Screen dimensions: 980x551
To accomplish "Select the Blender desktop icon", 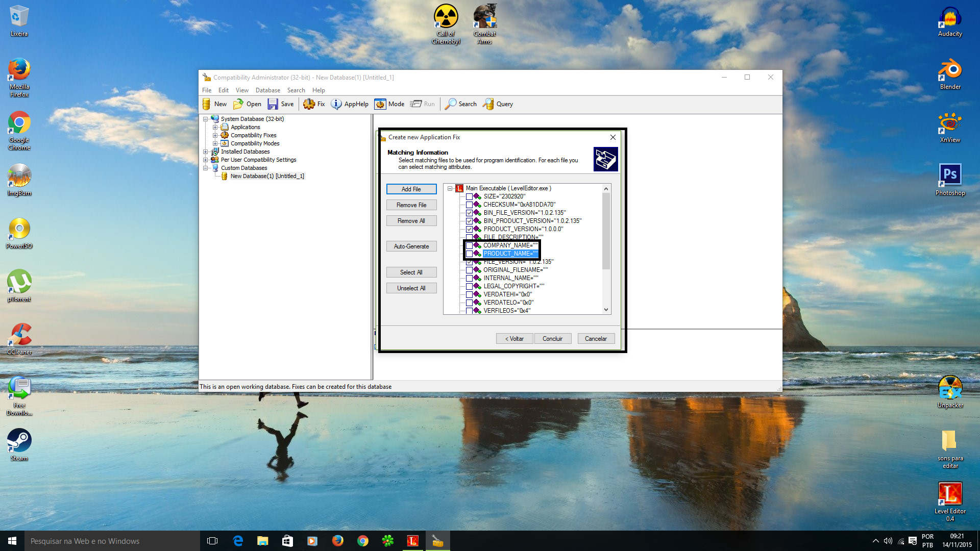I will point(950,74).
